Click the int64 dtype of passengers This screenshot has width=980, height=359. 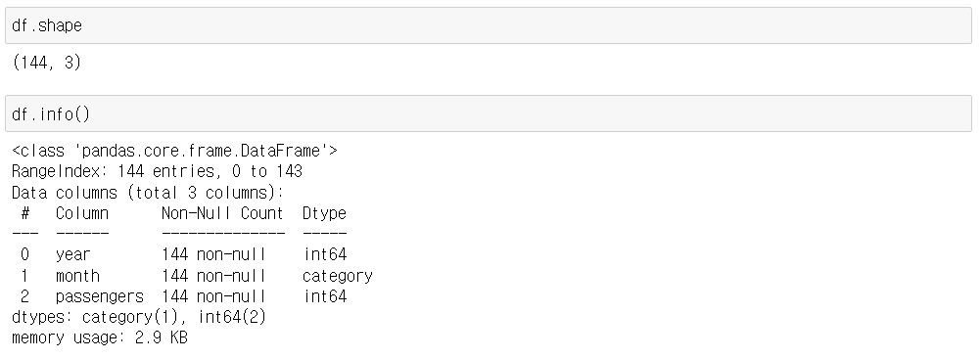click(325, 296)
